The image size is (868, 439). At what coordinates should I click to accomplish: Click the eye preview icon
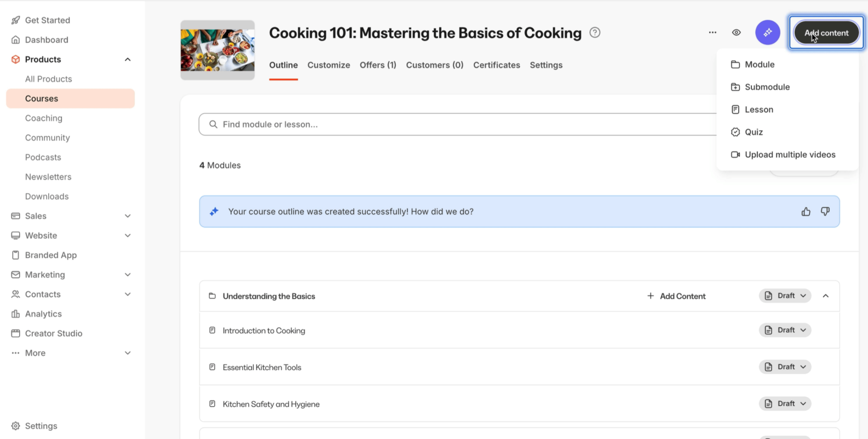click(x=737, y=32)
